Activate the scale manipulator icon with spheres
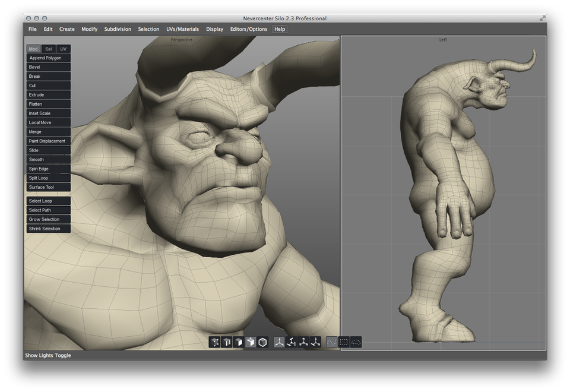This screenshot has height=392, width=570. pos(303,342)
